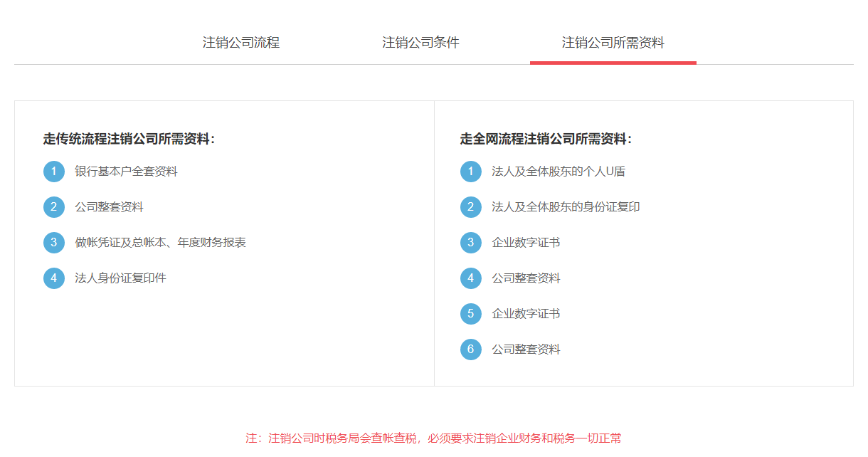Click the number 4 badge beside 法人身份证复印件
868x457 pixels.
coord(54,278)
